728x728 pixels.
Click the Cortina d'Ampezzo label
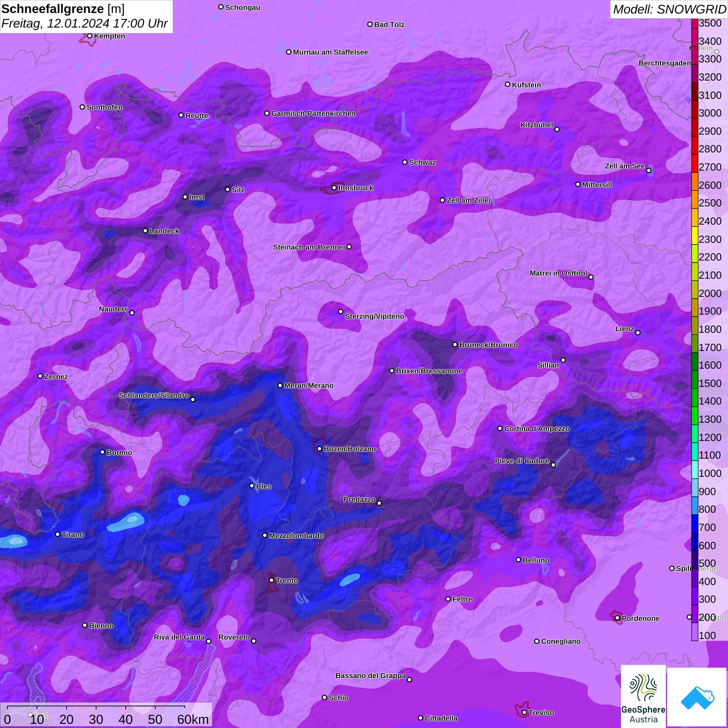537,428
